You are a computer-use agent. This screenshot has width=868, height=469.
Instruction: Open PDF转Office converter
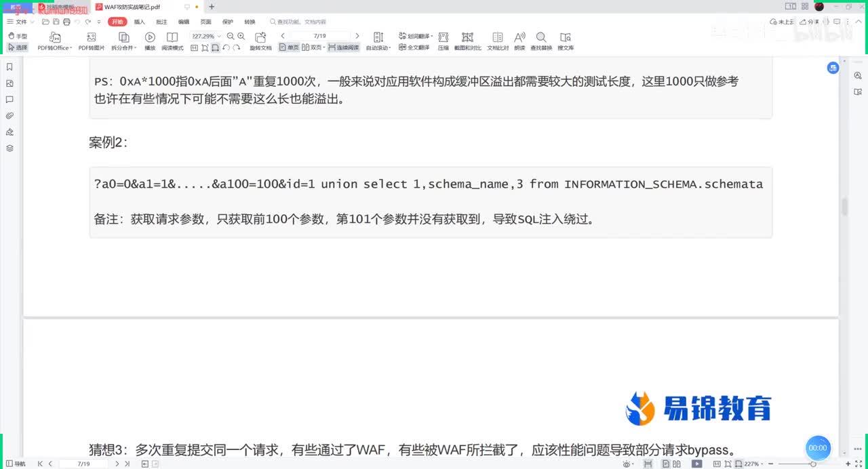tap(54, 41)
